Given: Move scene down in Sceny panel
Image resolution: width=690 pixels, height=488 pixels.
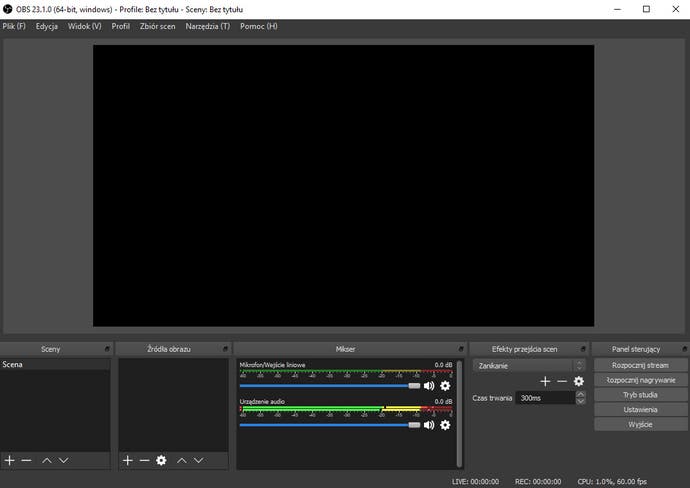Looking at the screenshot, I should click(x=64, y=460).
